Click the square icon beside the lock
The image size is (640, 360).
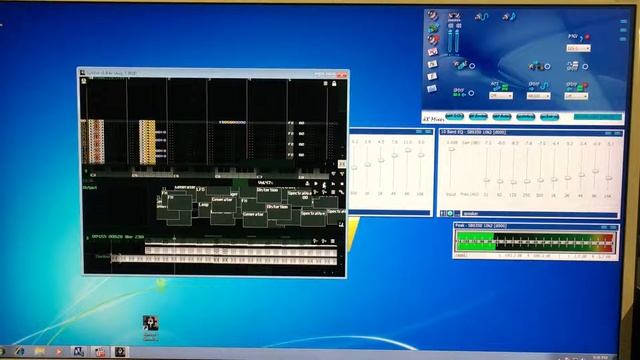point(325,83)
